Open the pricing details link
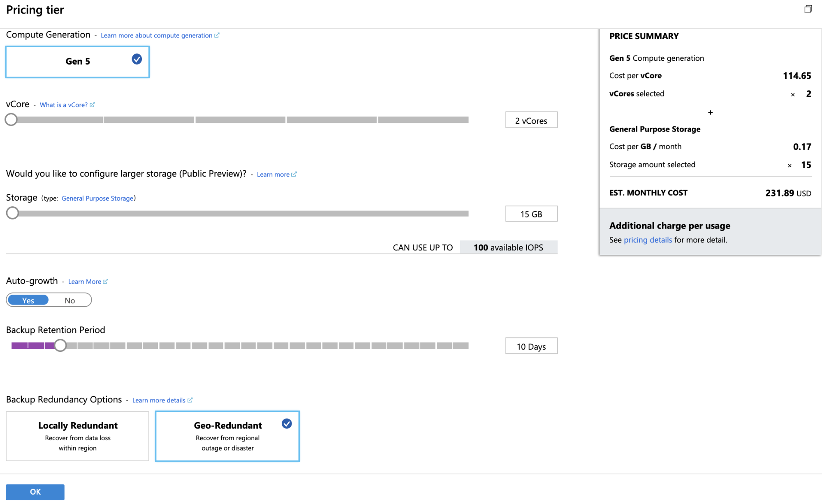822x504 pixels. (x=648, y=240)
